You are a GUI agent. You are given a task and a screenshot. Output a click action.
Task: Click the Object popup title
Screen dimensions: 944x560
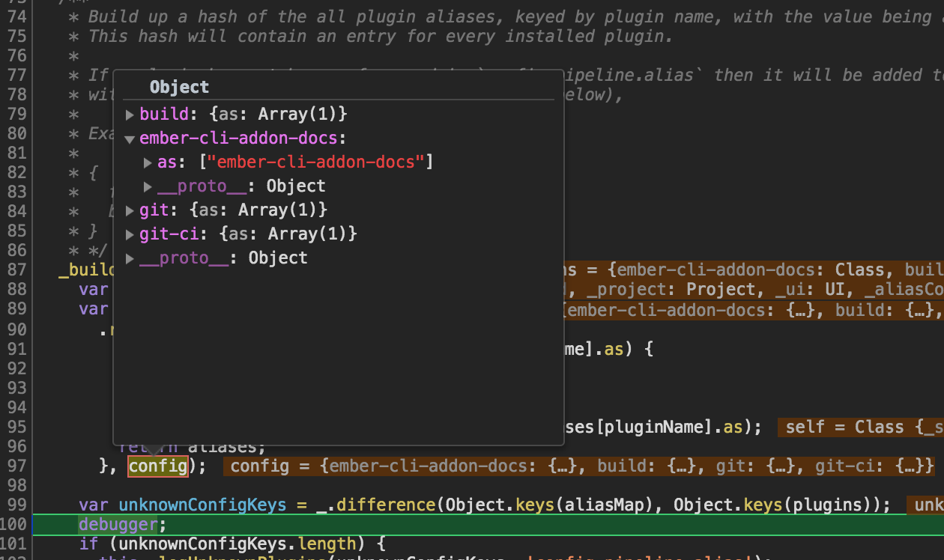coord(179,87)
